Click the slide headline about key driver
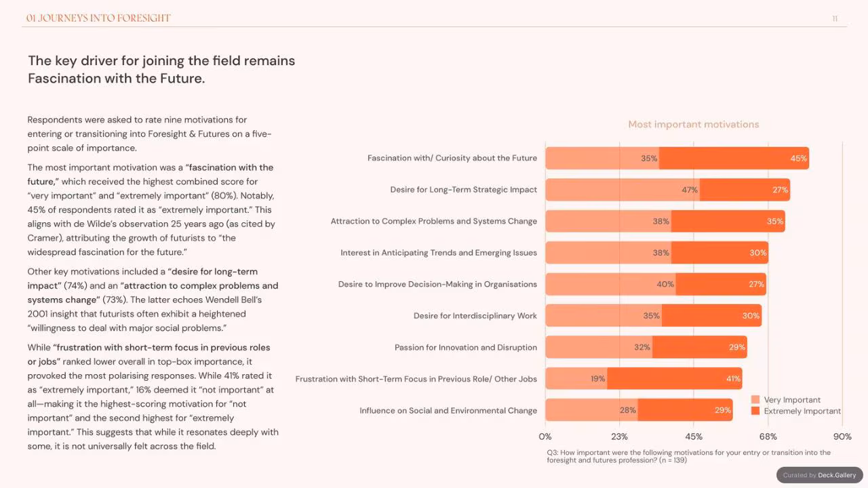 [x=161, y=69]
